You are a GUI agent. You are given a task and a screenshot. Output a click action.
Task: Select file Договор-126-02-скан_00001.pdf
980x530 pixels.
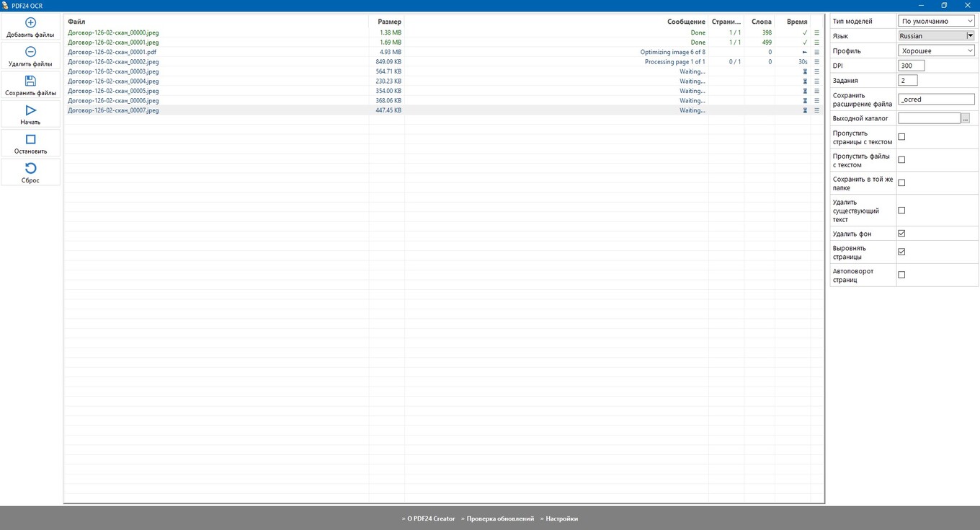[112, 52]
